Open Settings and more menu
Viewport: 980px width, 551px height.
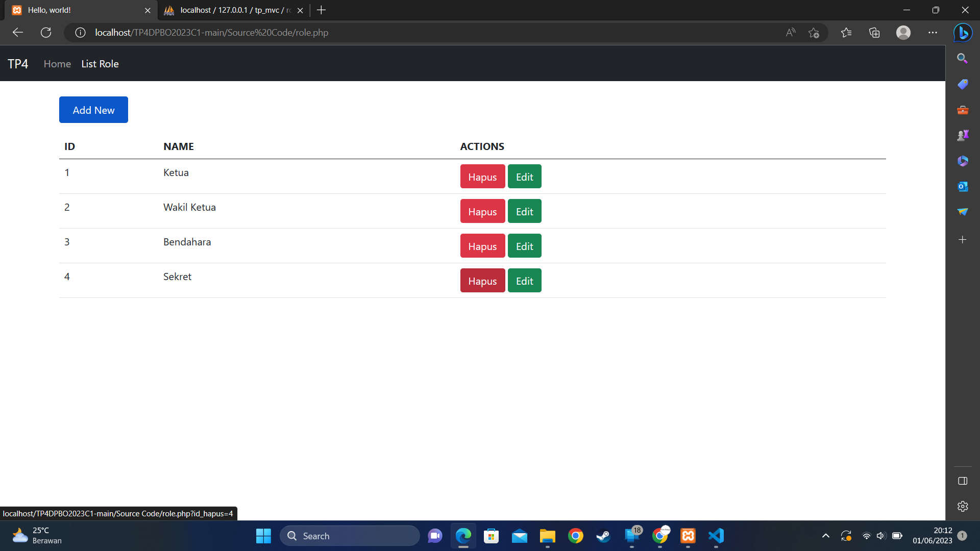click(933, 33)
